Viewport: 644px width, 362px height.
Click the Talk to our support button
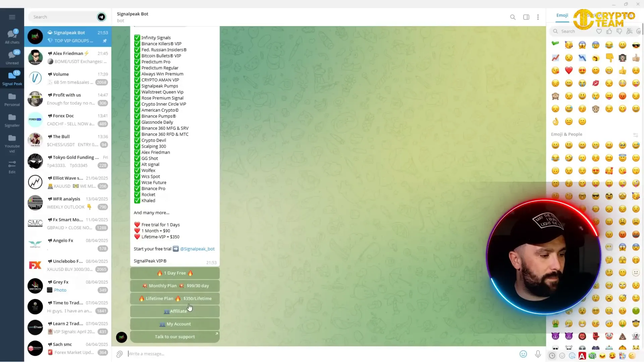(175, 337)
